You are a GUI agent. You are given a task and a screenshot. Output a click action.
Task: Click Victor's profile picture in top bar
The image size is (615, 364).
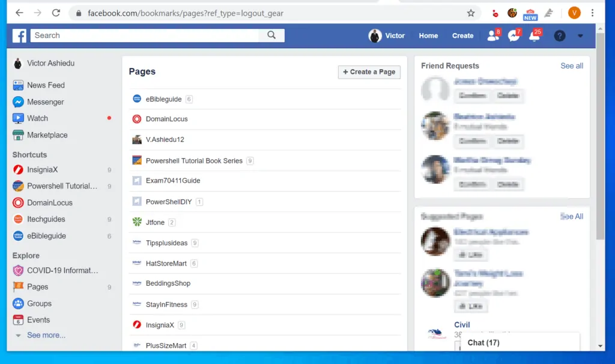point(375,35)
